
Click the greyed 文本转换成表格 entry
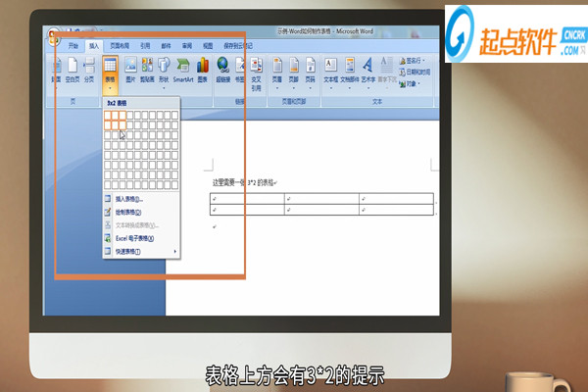tap(141, 225)
